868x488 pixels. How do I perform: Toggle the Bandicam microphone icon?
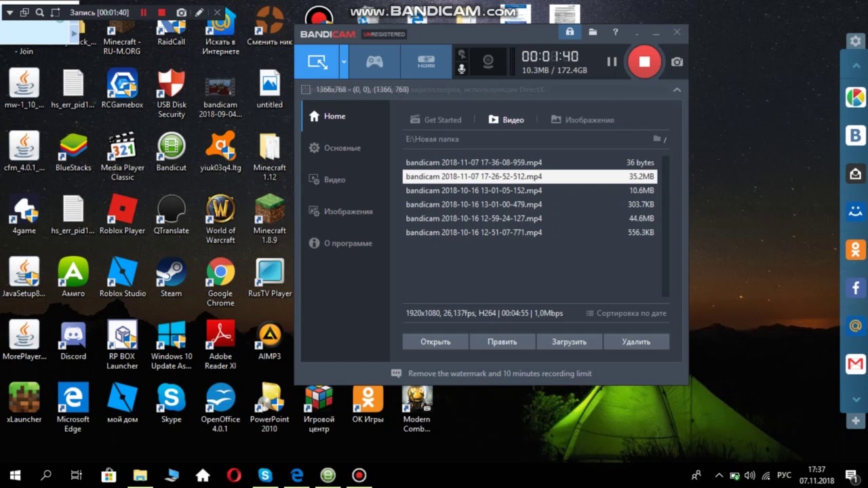click(462, 69)
